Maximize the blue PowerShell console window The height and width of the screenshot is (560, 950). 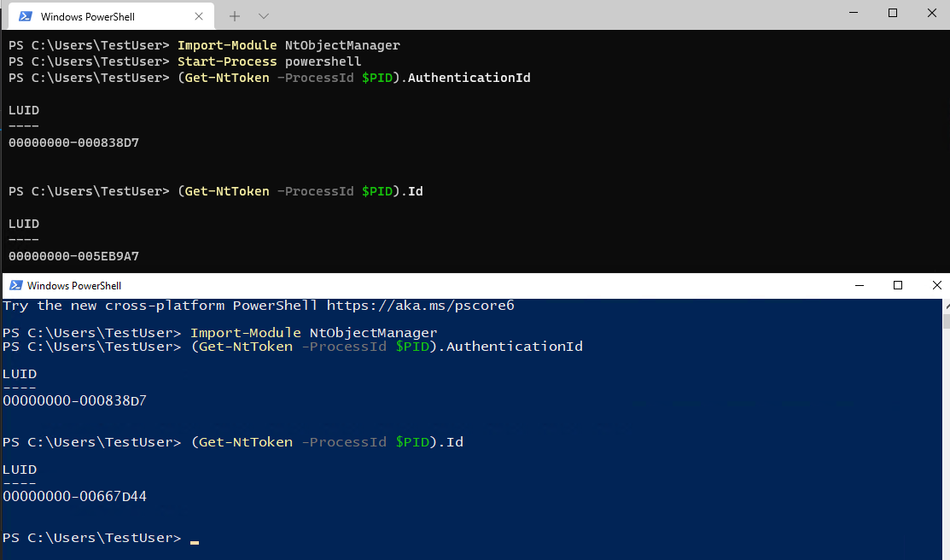(898, 285)
